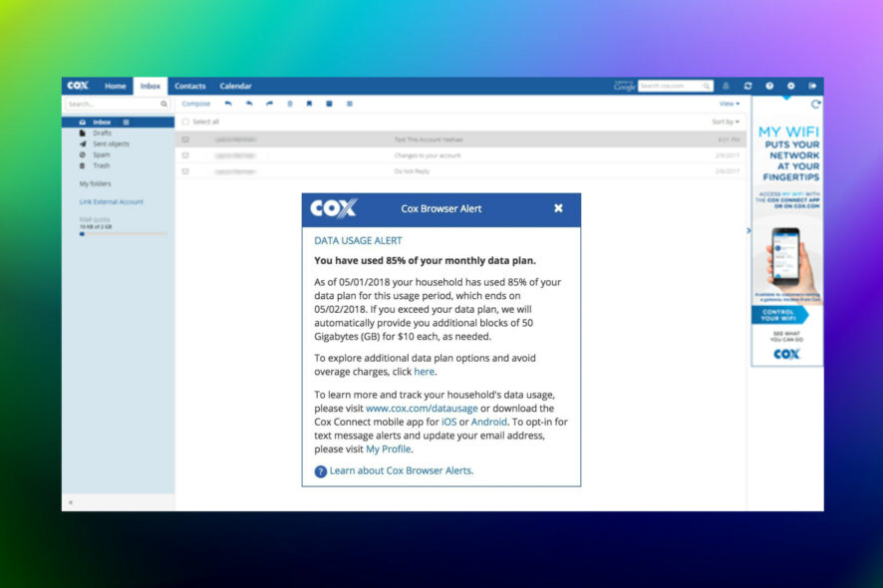
Task: Open the Inbox folder actions menu icon
Action: click(127, 123)
